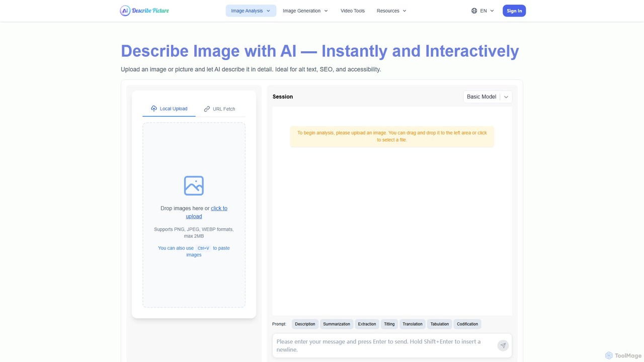Select the Description prompt chip
The height and width of the screenshot is (362, 644).
[x=305, y=324]
